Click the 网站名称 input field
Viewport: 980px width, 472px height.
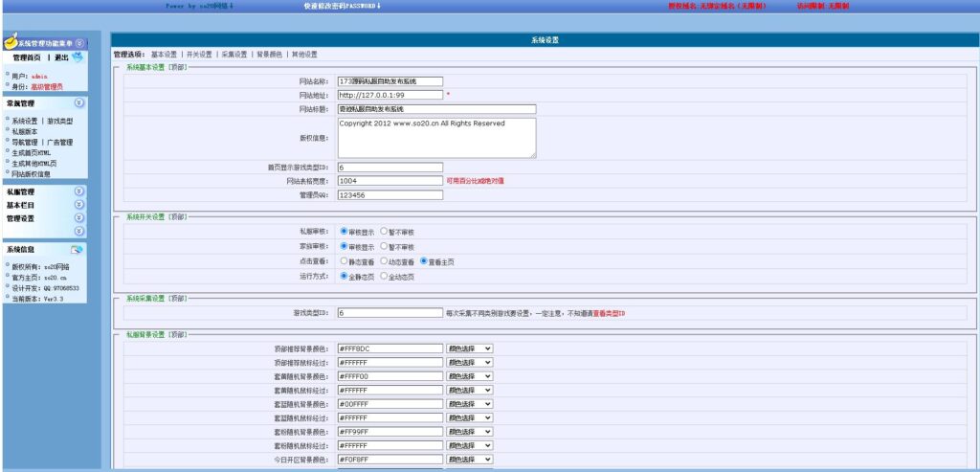(390, 81)
